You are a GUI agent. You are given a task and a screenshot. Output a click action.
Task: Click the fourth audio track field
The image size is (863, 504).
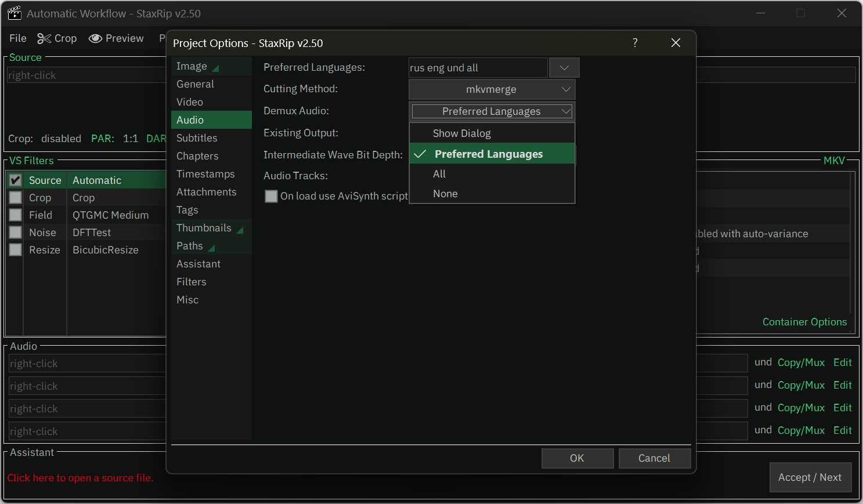[88, 432]
